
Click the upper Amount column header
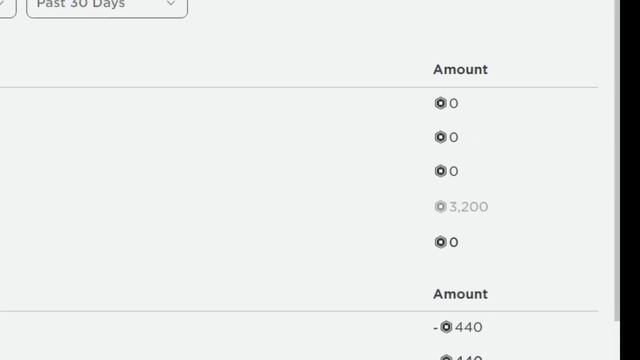(x=460, y=69)
